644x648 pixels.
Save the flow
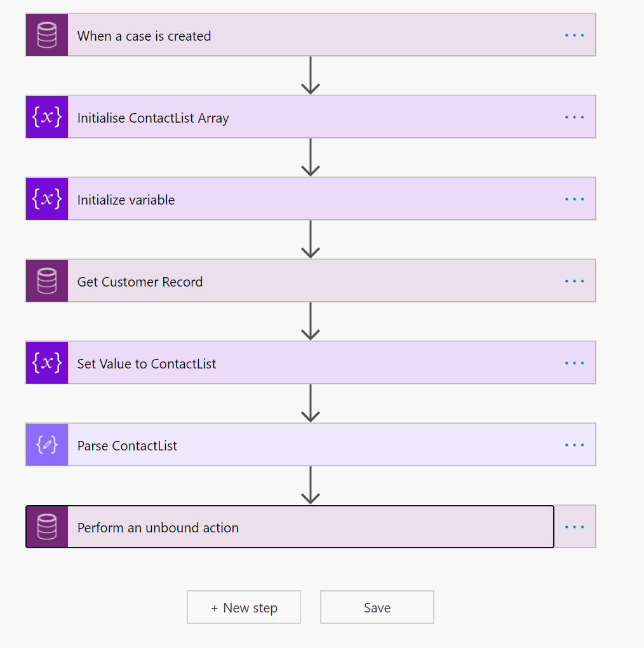[x=377, y=608]
